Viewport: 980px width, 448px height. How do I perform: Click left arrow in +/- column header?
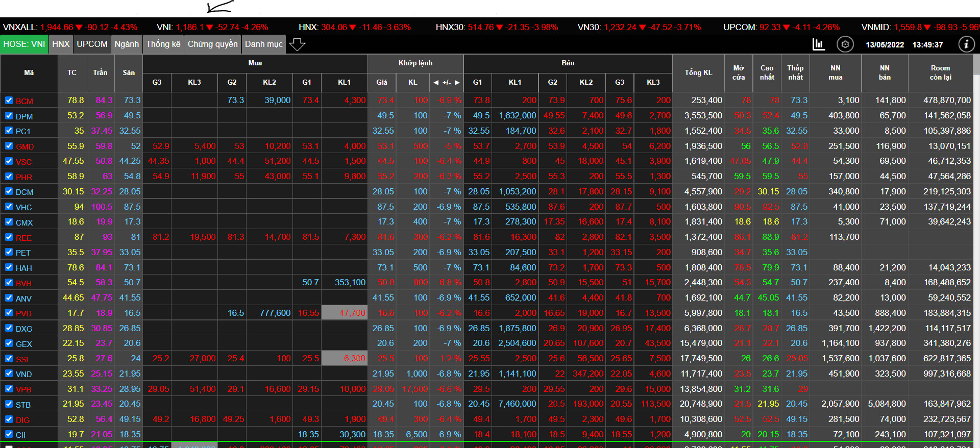pyautogui.click(x=436, y=82)
